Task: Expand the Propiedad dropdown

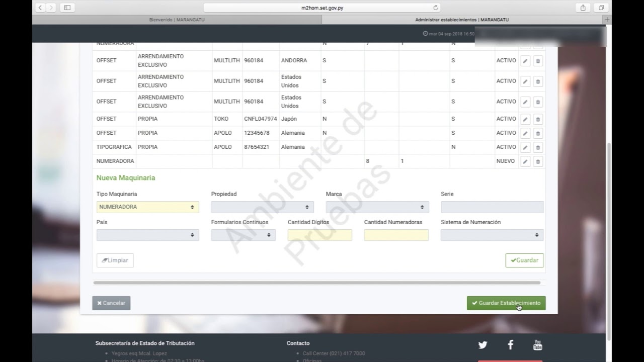Action: (x=262, y=207)
